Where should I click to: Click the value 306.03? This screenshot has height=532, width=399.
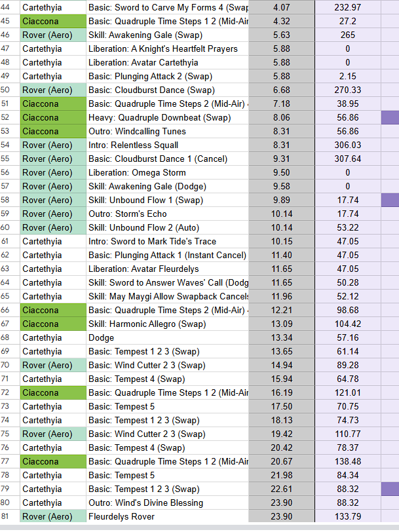pos(348,145)
